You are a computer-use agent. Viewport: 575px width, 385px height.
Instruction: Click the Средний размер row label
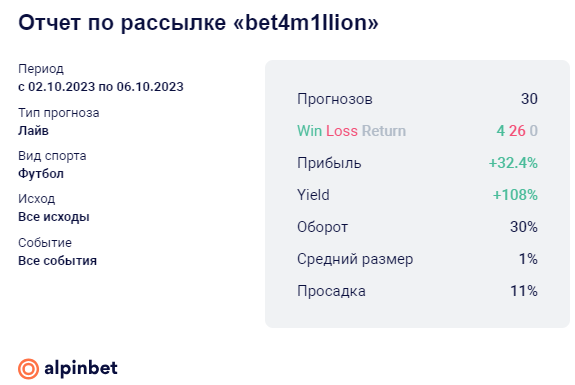(x=355, y=259)
